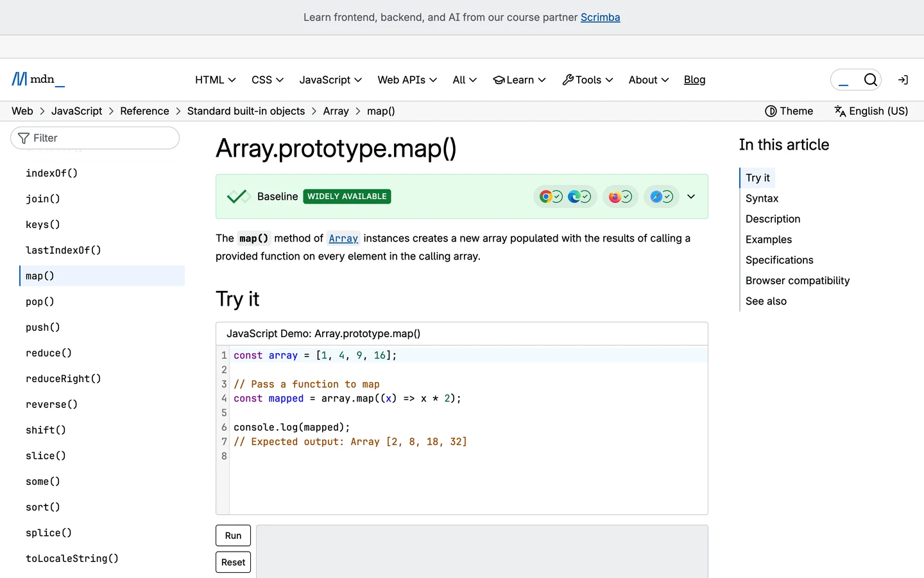
Task: Click the Chrome compatibility icon
Action: tap(545, 197)
